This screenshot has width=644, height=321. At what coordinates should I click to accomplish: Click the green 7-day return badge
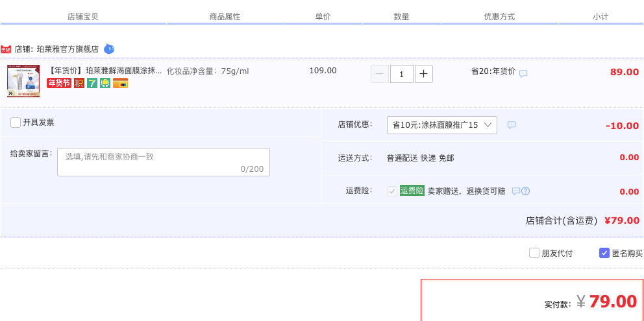pos(92,83)
